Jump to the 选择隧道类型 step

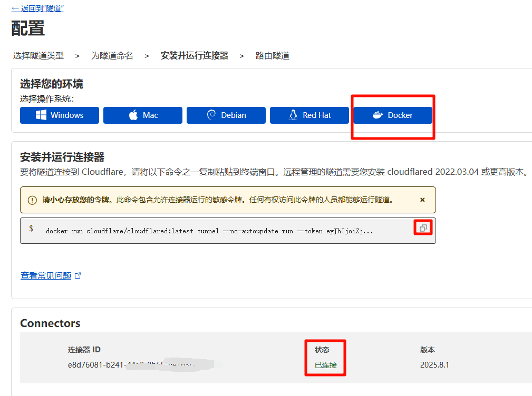pyautogui.click(x=38, y=56)
